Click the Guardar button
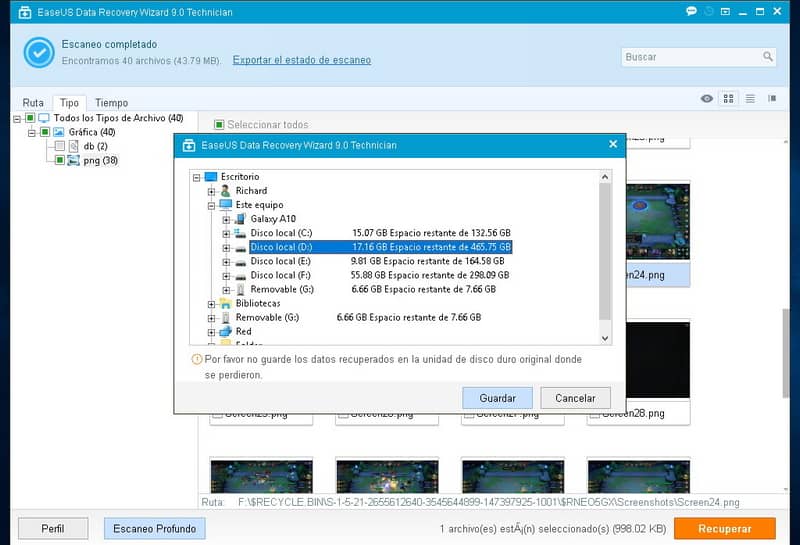Image resolution: width=800 pixels, height=545 pixels. tap(497, 398)
